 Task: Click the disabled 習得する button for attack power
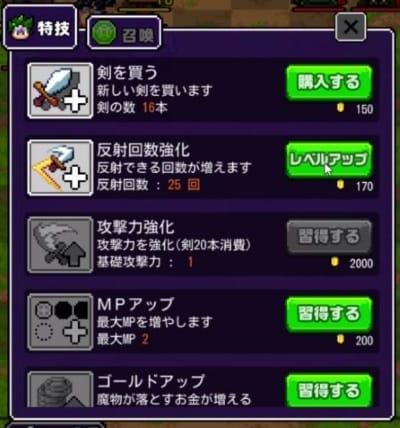(x=329, y=237)
